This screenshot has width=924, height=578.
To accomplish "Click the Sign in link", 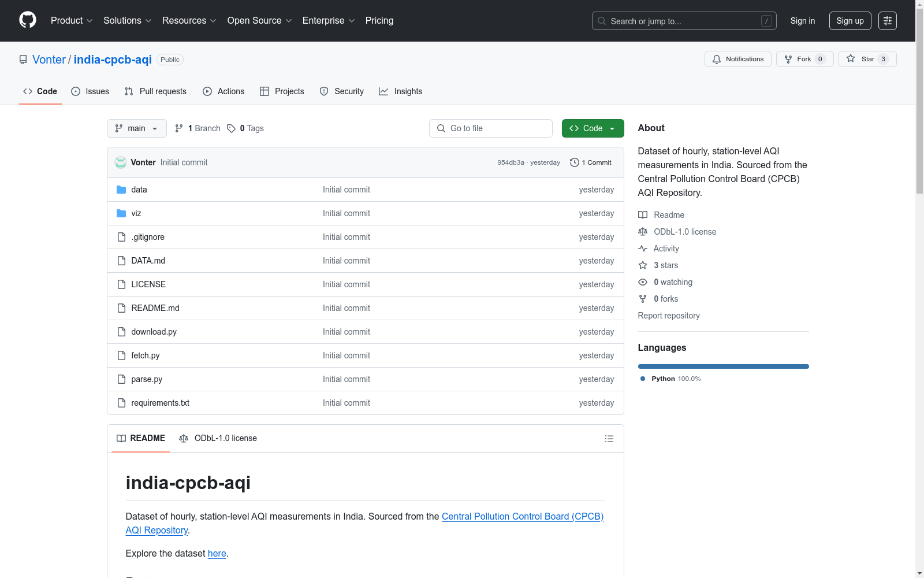I will pos(803,21).
